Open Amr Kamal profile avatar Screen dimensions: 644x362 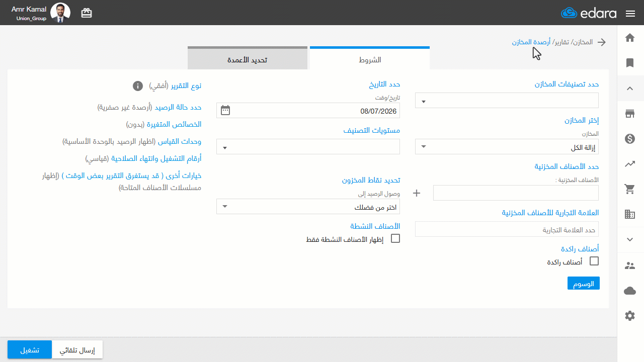click(x=61, y=13)
